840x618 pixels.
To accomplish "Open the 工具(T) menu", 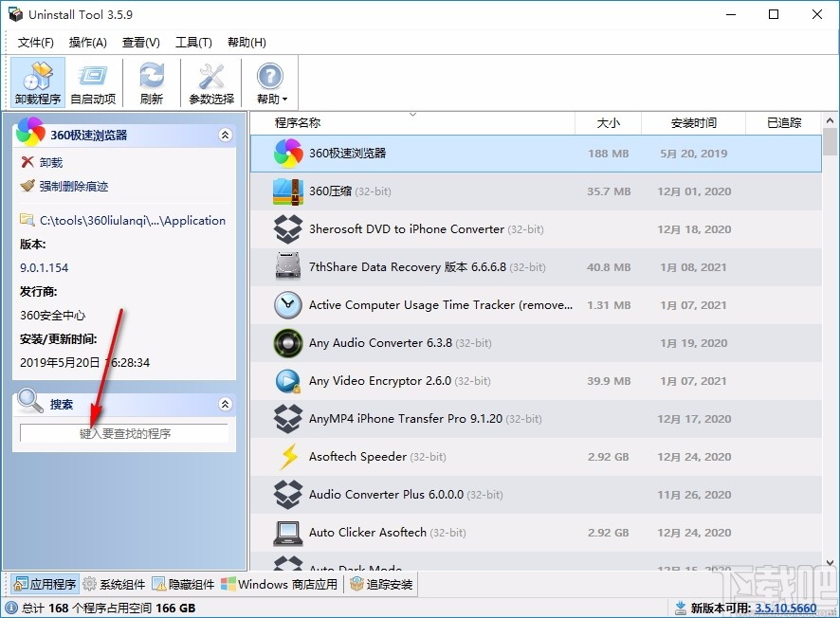I will (192, 42).
